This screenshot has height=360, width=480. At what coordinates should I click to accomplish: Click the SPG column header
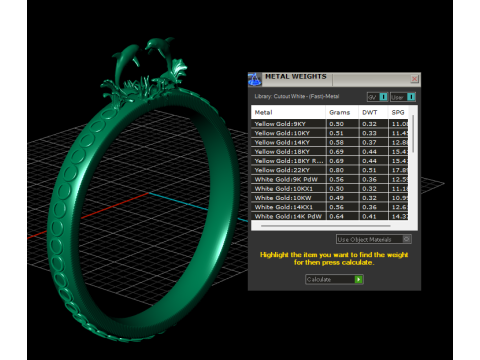point(398,112)
